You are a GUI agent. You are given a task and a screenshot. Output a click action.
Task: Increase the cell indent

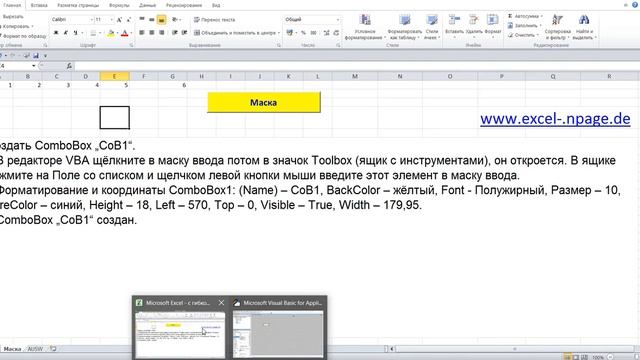(x=184, y=33)
